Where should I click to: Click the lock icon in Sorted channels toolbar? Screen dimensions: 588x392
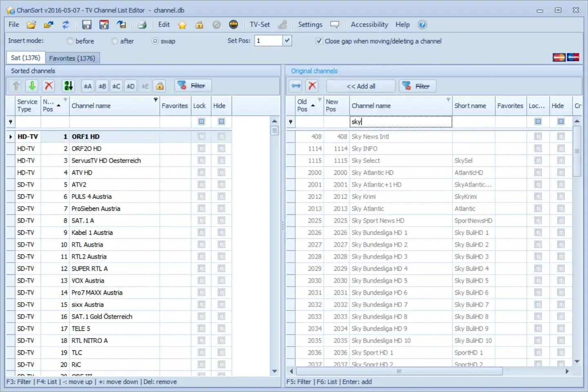160,86
